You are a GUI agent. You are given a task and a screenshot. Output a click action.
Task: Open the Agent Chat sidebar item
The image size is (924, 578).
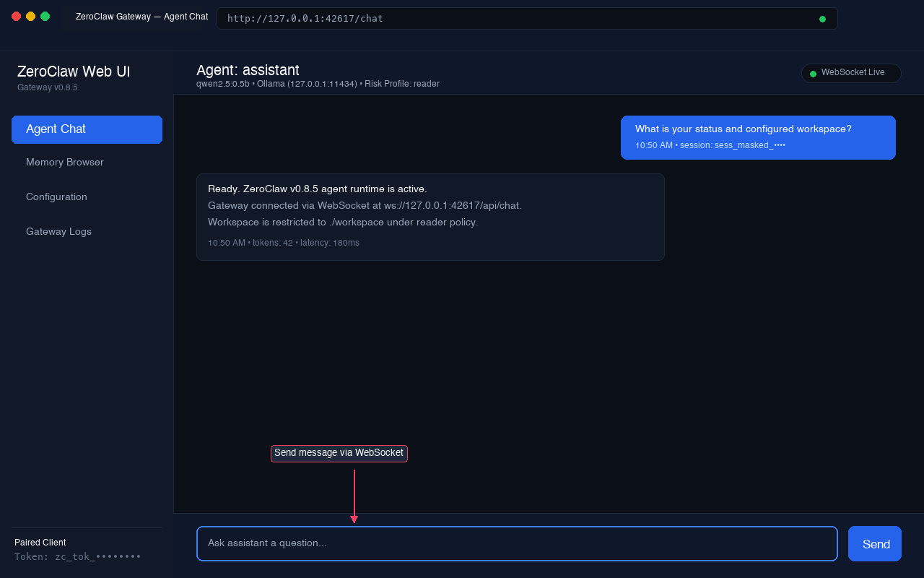[87, 129]
